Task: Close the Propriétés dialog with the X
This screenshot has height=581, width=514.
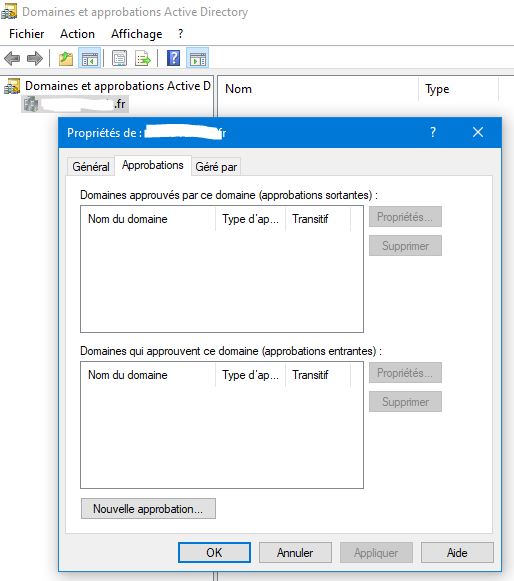Action: point(478,132)
